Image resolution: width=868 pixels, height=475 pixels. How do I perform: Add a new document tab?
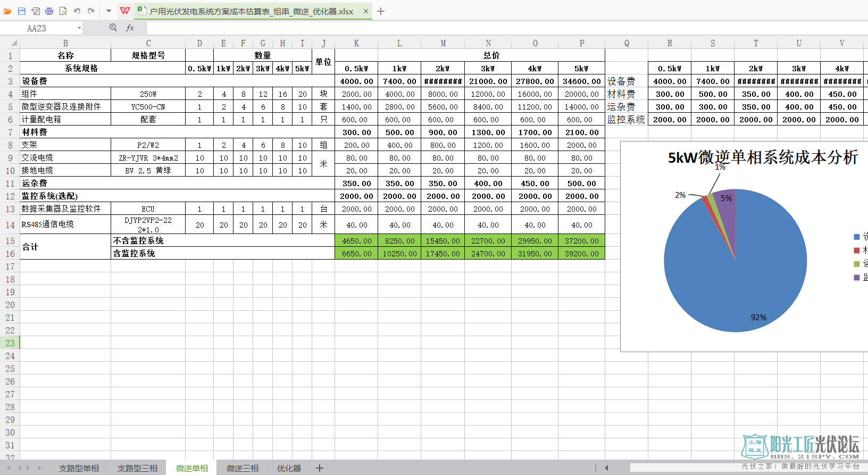click(381, 11)
